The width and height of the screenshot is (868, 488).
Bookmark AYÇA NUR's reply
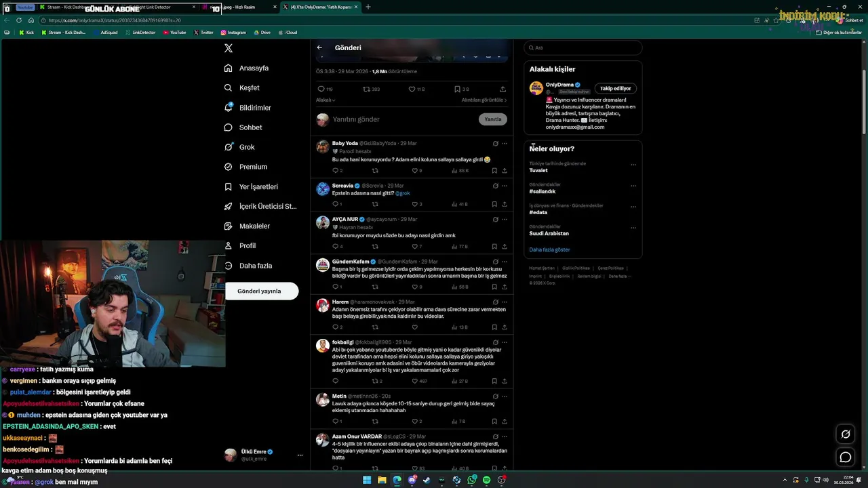coord(494,247)
